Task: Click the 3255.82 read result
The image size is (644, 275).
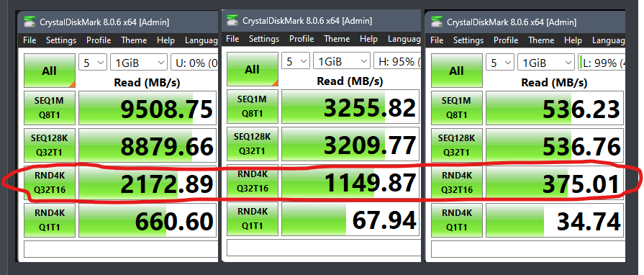Action: click(350, 106)
